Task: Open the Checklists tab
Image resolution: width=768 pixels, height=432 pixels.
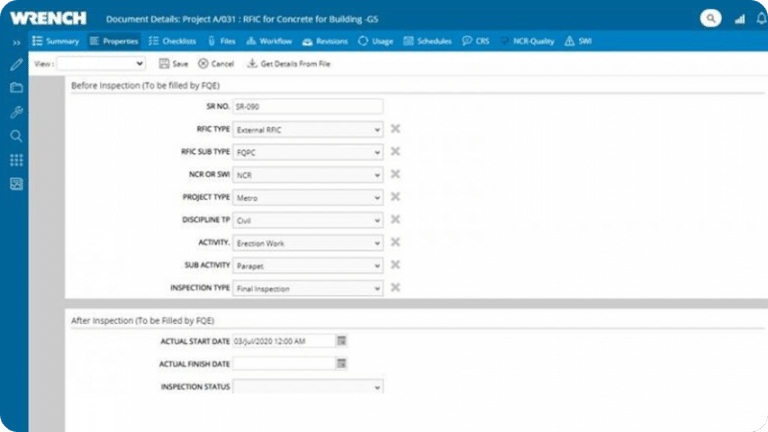Action: [172, 41]
